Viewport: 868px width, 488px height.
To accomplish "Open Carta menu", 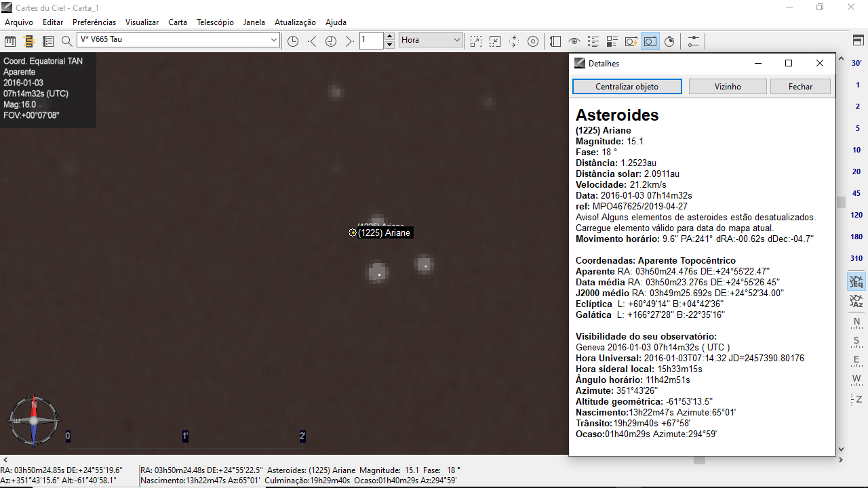I will tap(178, 22).
